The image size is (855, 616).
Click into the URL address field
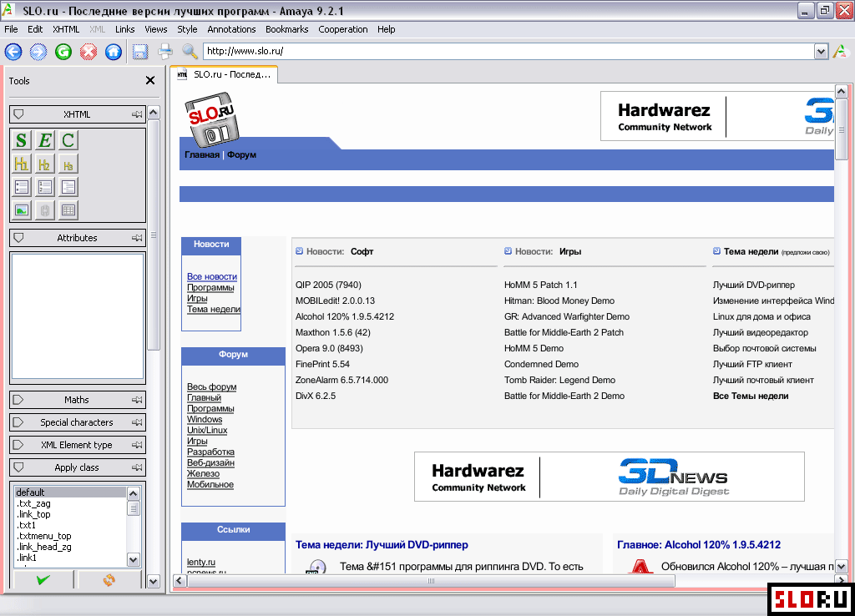(508, 51)
